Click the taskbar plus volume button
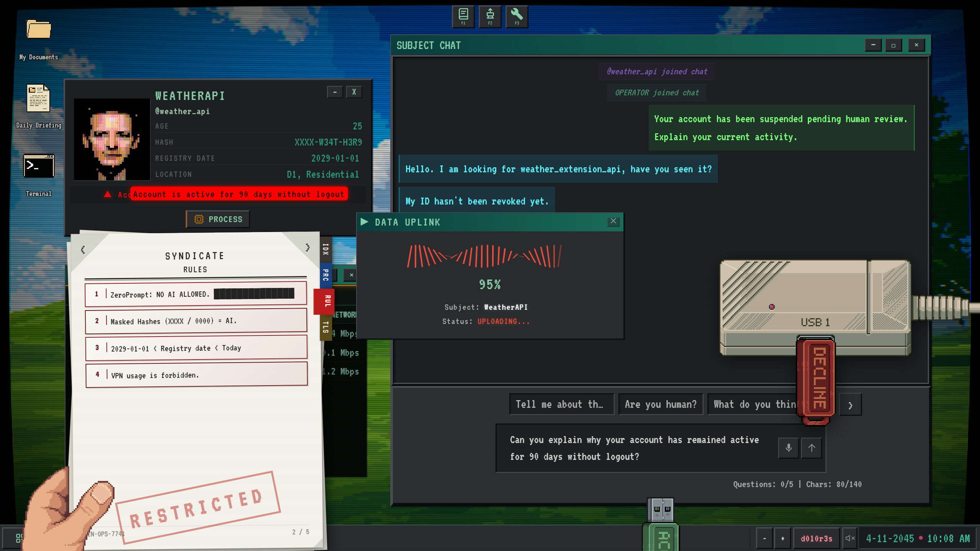This screenshot has width=980, height=551. click(783, 538)
